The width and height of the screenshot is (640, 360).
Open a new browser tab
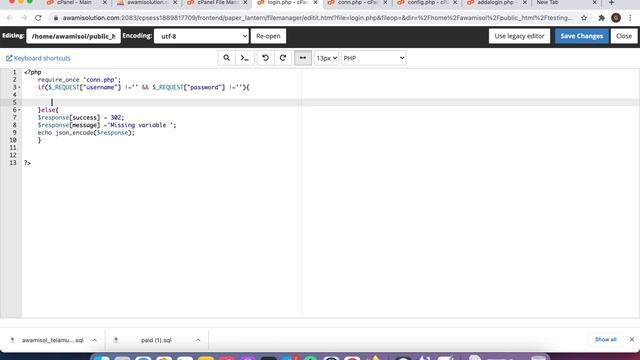pos(611,3)
